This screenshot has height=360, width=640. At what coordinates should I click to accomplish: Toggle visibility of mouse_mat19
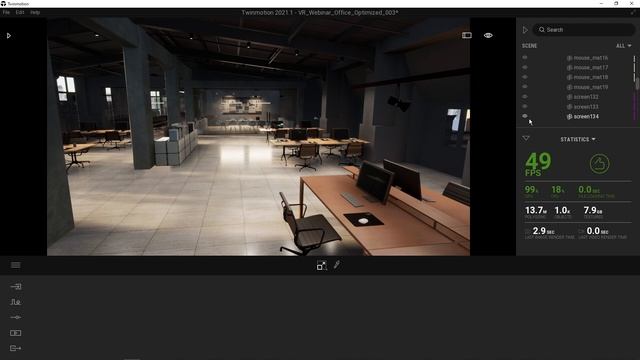[525, 87]
